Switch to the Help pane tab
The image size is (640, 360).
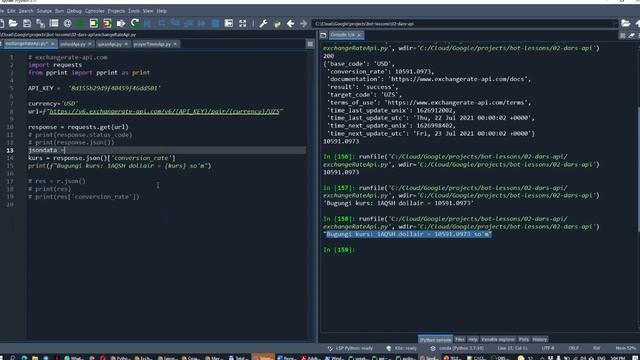[x=473, y=340]
